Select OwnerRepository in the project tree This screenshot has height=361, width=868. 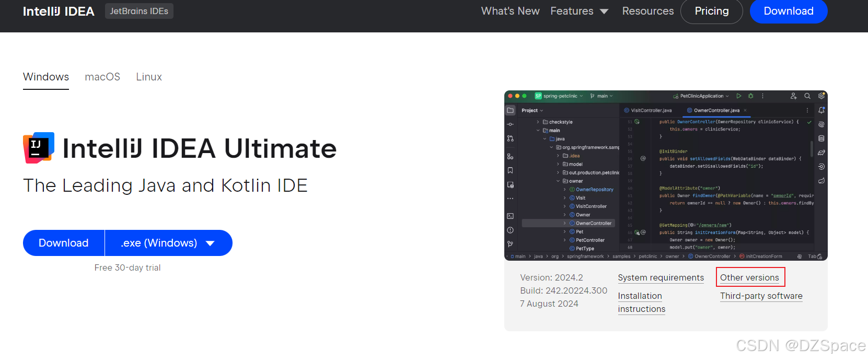(594, 190)
